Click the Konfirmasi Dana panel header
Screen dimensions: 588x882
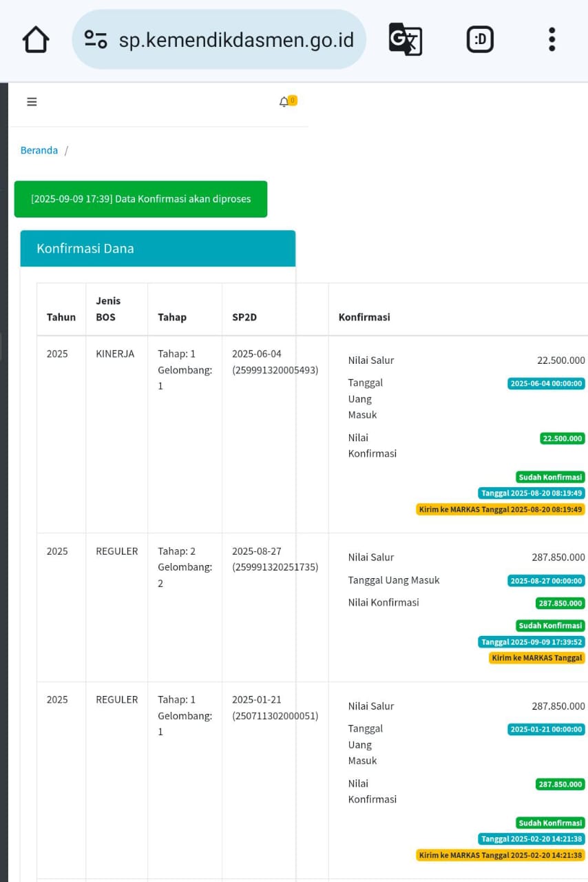158,249
